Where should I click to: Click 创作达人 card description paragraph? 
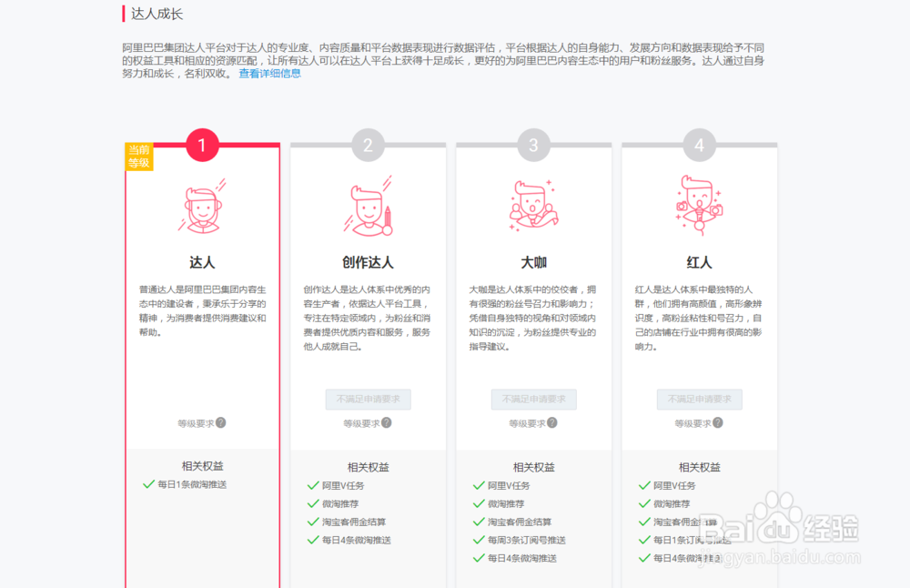(x=368, y=318)
